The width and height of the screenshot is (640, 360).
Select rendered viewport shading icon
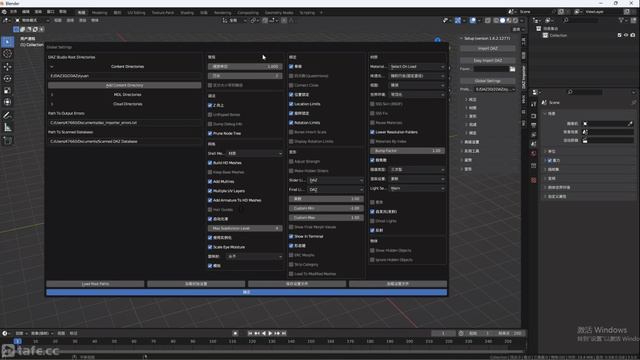516,20
